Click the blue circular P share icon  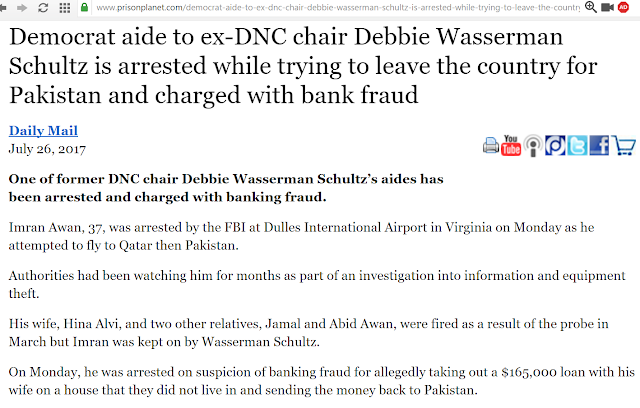[555, 146]
